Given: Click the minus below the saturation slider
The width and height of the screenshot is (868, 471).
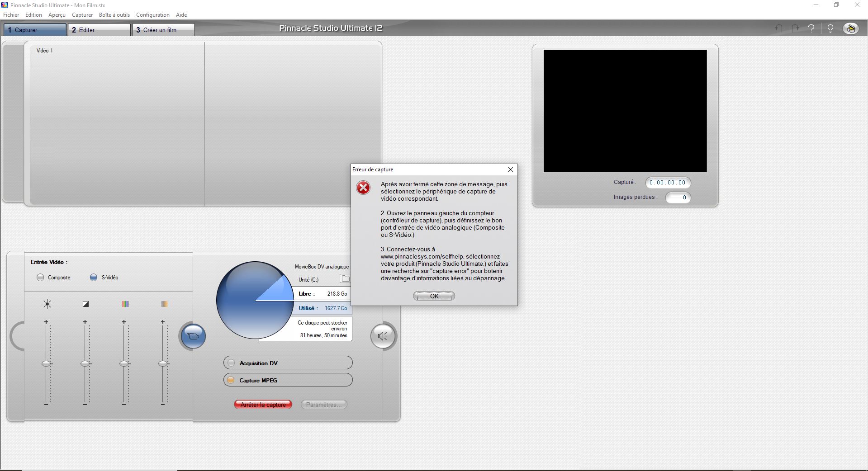Looking at the screenshot, I should tap(163, 405).
